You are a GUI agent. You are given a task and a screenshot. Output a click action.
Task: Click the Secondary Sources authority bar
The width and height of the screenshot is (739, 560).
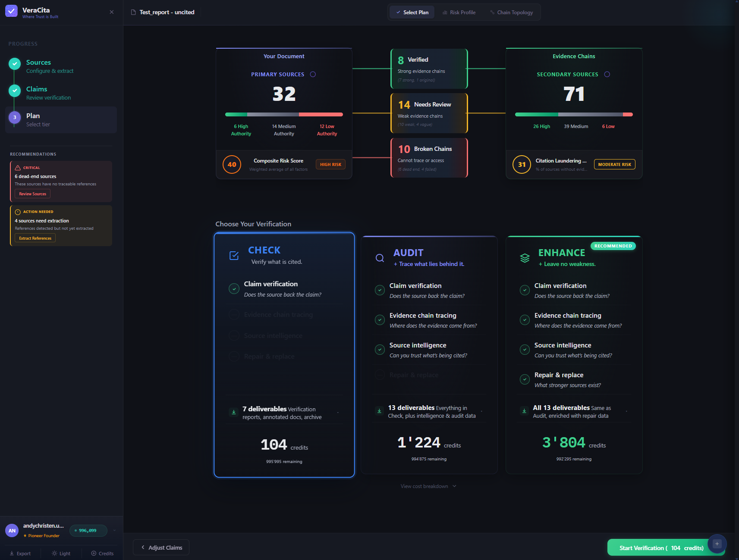(574, 114)
